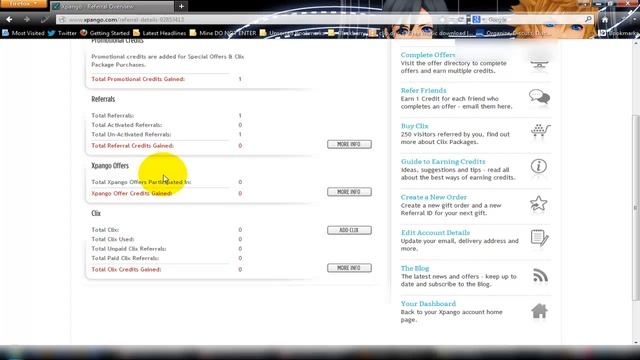Click Total Clix Credits Gained text
This screenshot has height=360, width=640.
(126, 269)
